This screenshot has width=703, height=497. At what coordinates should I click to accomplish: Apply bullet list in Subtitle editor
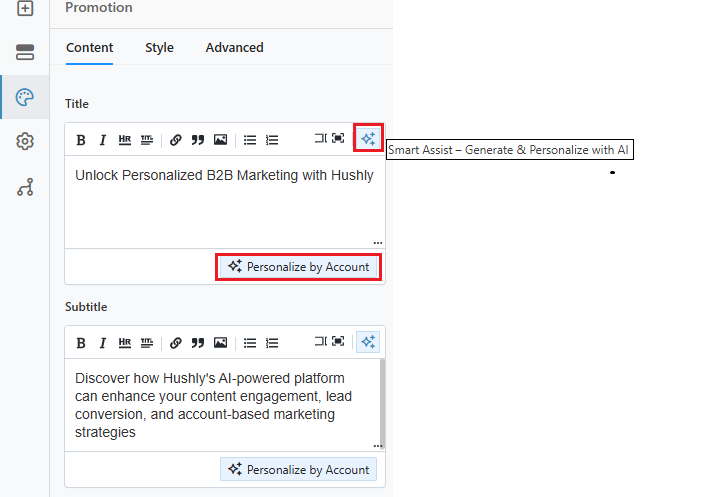(250, 343)
